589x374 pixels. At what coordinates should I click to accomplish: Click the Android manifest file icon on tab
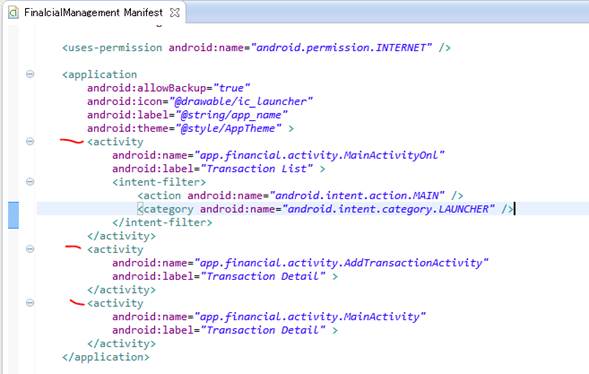[14, 13]
